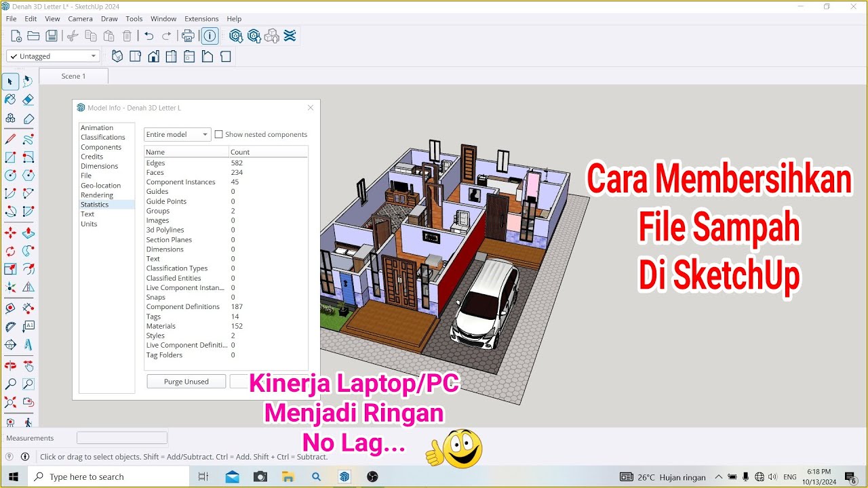The image size is (868, 488).
Task: Click the Print icon in toolbar
Action: pos(189,36)
